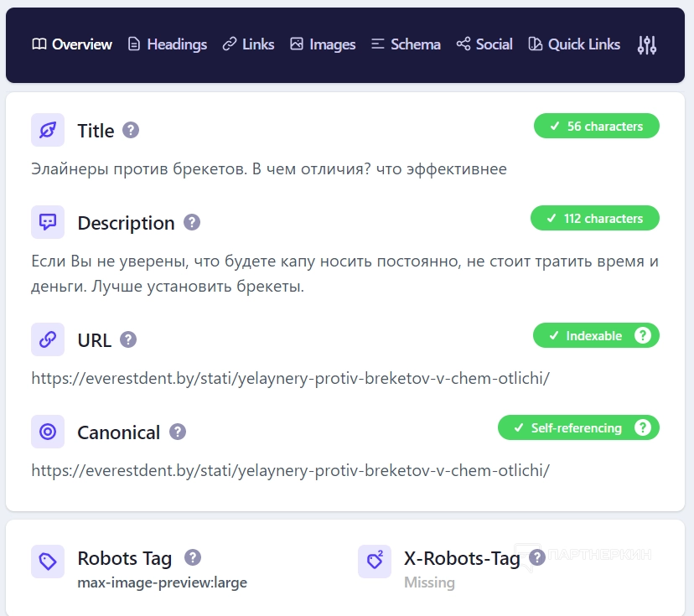This screenshot has height=616, width=694.
Task: Click the Canonical target icon
Action: (x=48, y=432)
